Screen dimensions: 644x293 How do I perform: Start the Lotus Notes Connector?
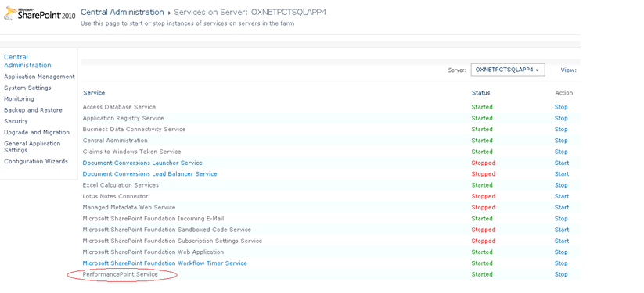(x=562, y=196)
